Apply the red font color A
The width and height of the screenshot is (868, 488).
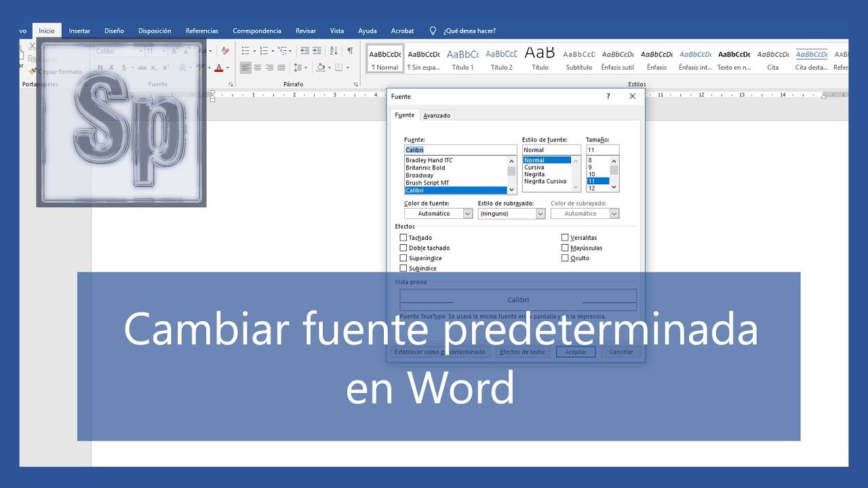[x=218, y=68]
